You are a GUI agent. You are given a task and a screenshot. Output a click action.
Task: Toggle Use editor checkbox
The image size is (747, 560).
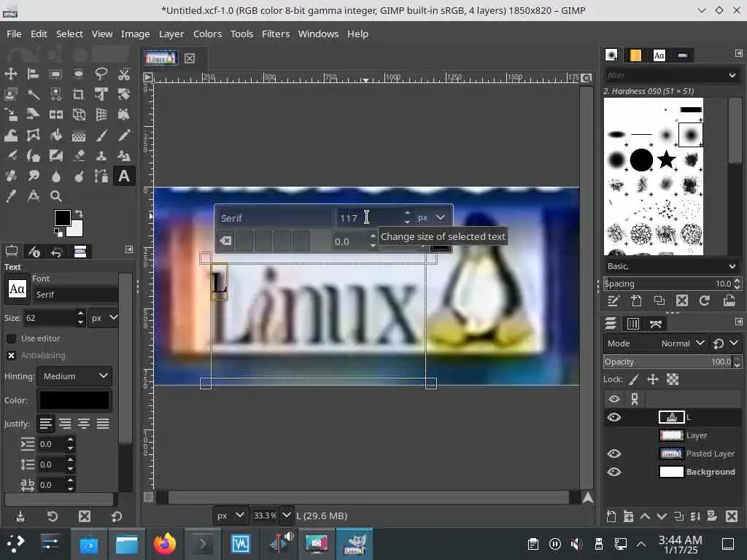[12, 338]
